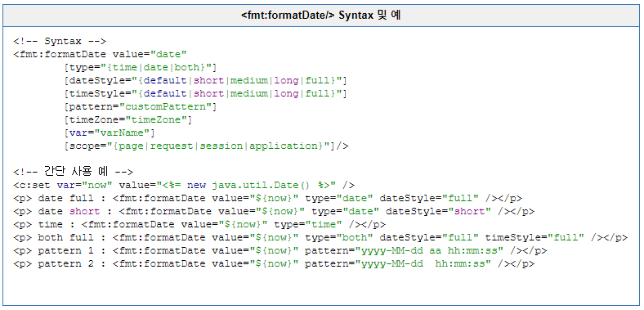Click the scope page|request|session|application line
This screenshot has width=644, height=310.
[207, 146]
